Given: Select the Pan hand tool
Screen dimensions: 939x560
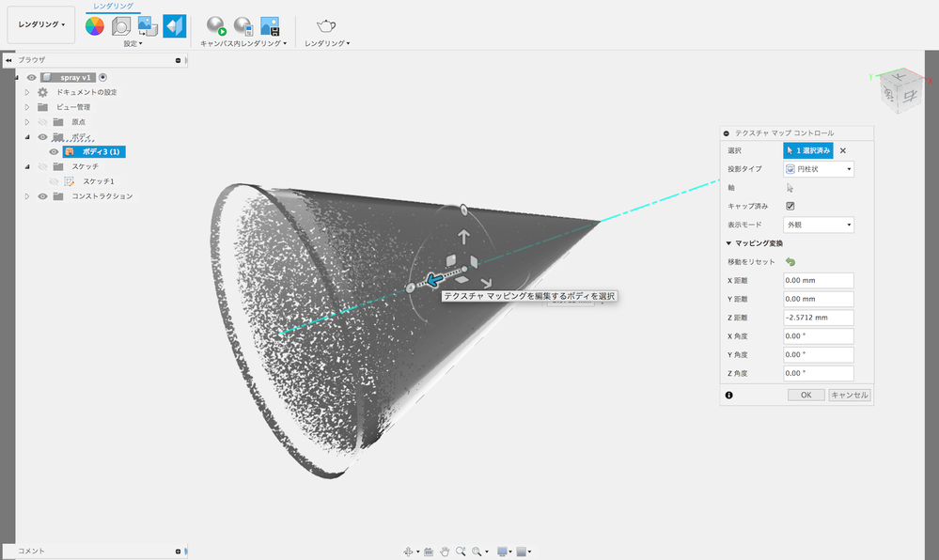Looking at the screenshot, I should click(x=445, y=552).
